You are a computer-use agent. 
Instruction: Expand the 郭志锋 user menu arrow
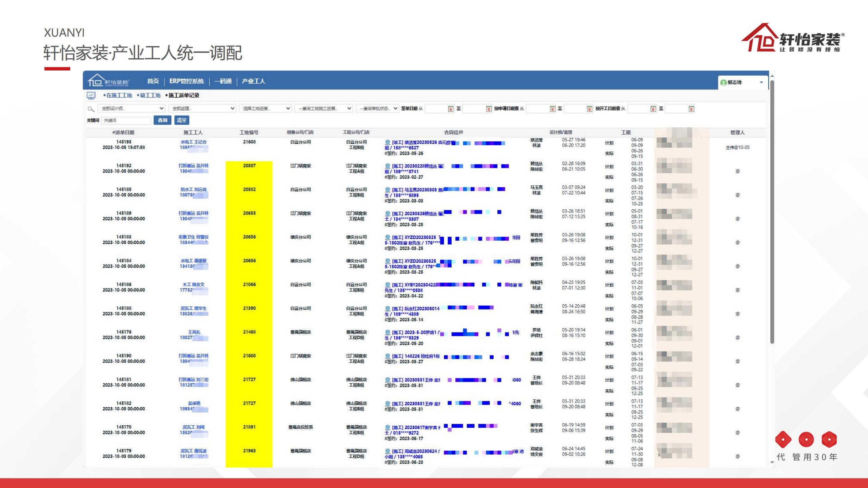761,82
